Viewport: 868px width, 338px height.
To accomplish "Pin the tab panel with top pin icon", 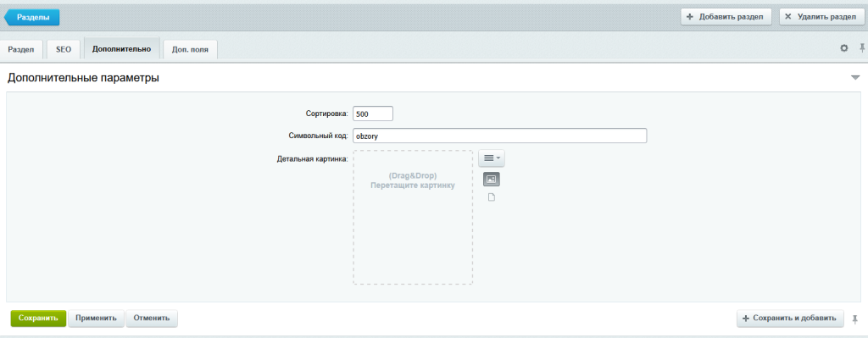I will click(x=862, y=48).
